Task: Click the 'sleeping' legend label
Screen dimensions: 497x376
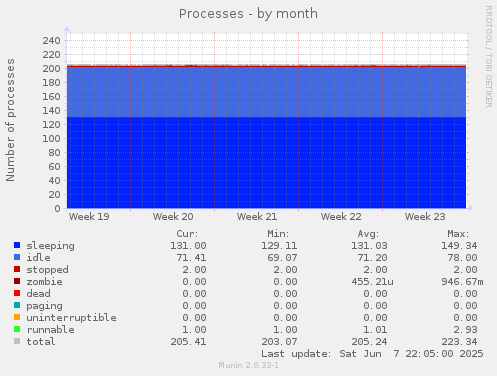Action: tap(50, 246)
